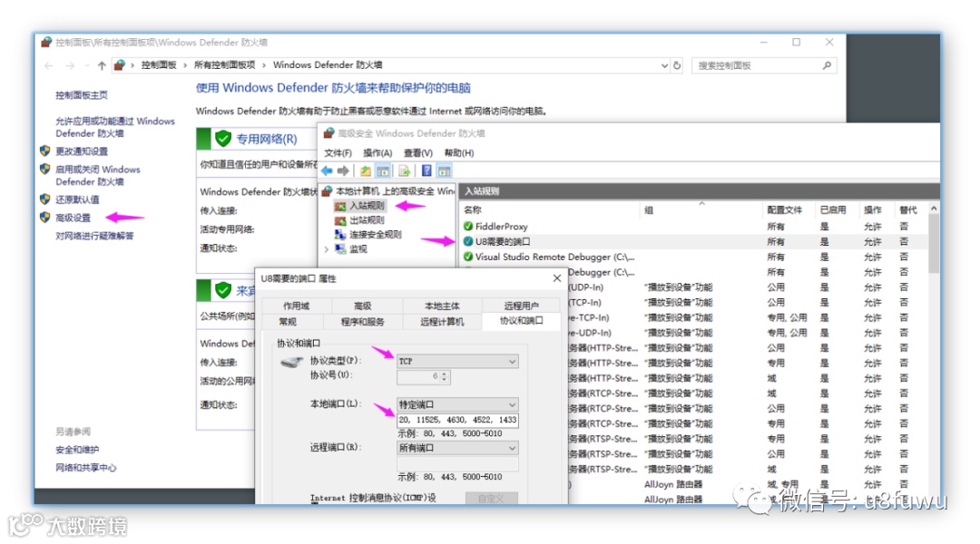
Task: Click the Forward arrow in the Advanced Security firewall toolbar
Action: pyautogui.click(x=343, y=171)
